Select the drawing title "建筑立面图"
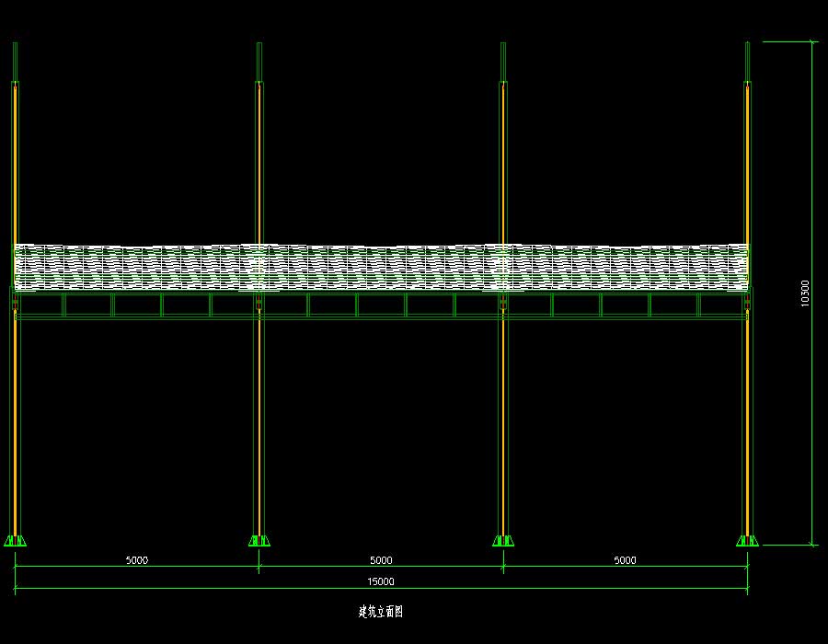This screenshot has width=828, height=644. coord(381,612)
